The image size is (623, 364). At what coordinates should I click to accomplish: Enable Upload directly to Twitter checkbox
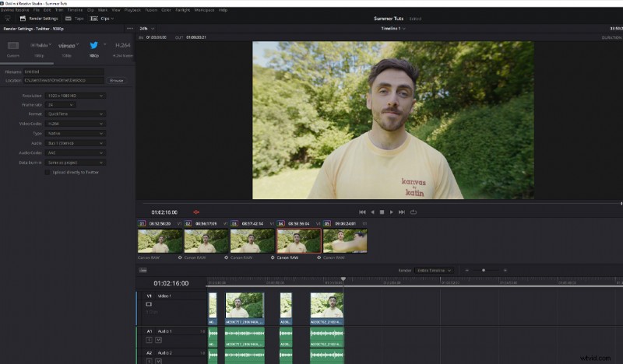point(48,172)
